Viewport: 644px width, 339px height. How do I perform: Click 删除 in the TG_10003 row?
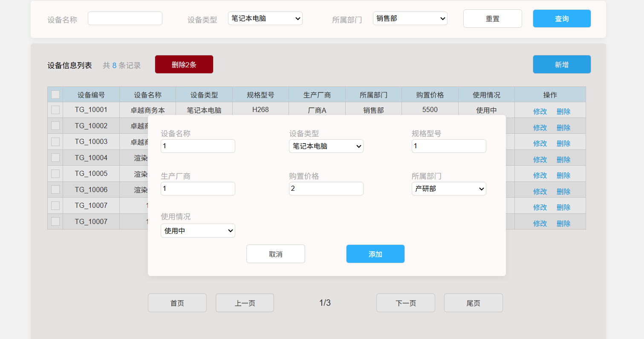tap(563, 144)
